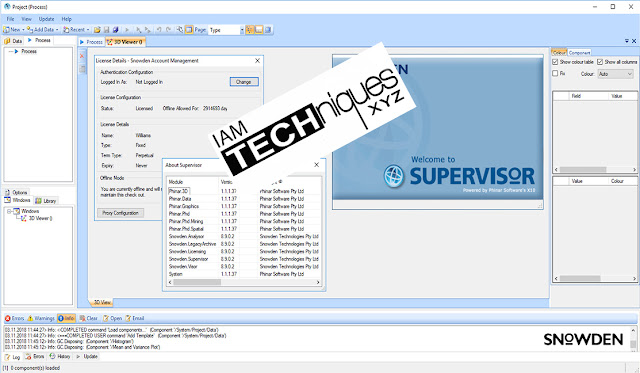Viewport: 640px width, 373px height.
Task: Click the About Supervisor horizontal scrollbar
Action: click(244, 282)
